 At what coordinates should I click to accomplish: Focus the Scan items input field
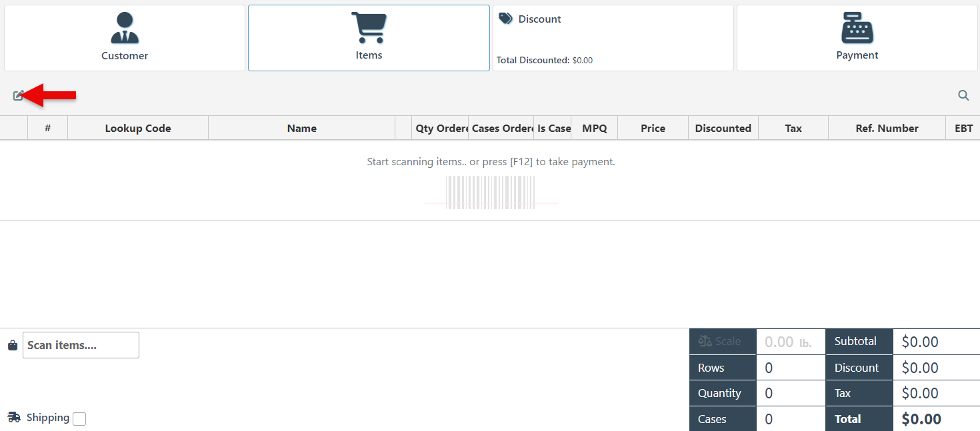pos(81,345)
